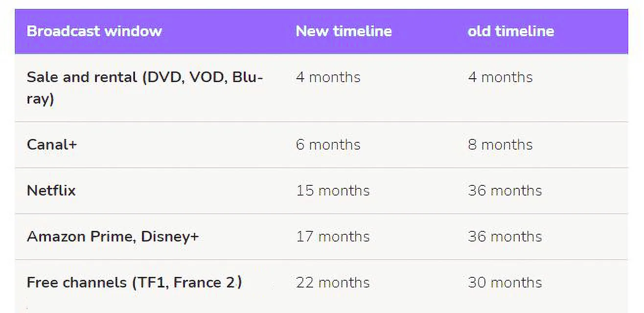Click the '30 months' cell
The width and height of the screenshot is (644, 313).
(505, 283)
